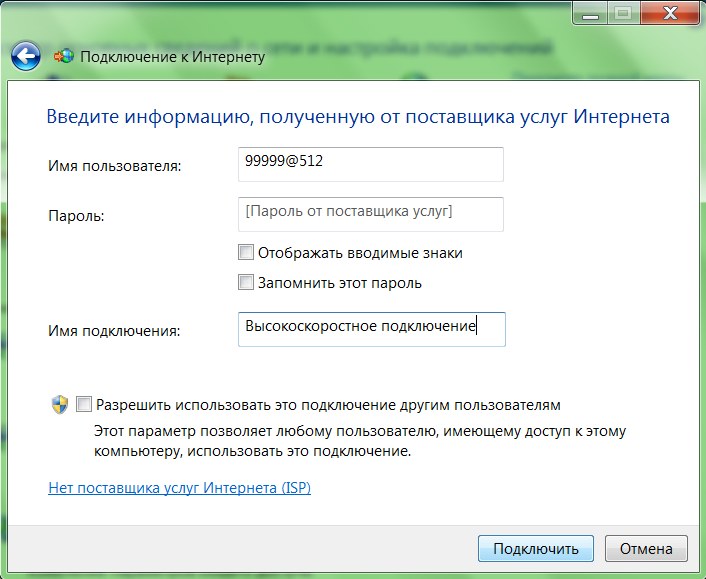Tick the 'Запомнить этот пароль' checkbox
The height and width of the screenshot is (579, 706).
click(246, 282)
